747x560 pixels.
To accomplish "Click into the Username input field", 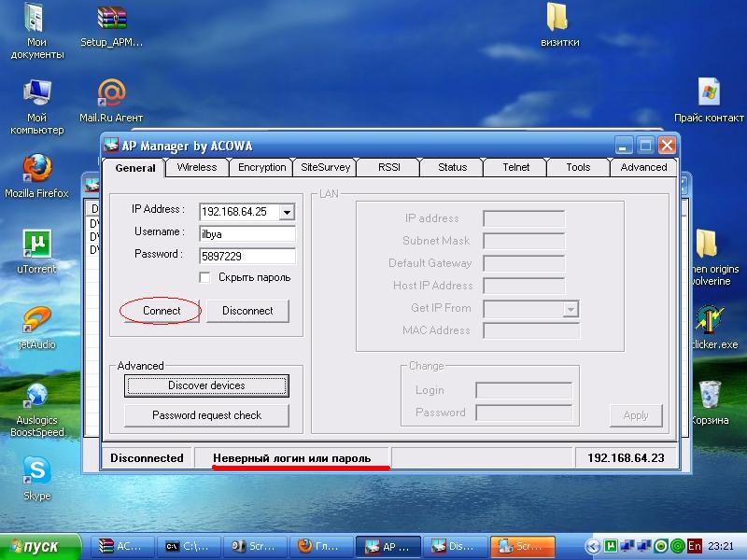I will pyautogui.click(x=247, y=234).
